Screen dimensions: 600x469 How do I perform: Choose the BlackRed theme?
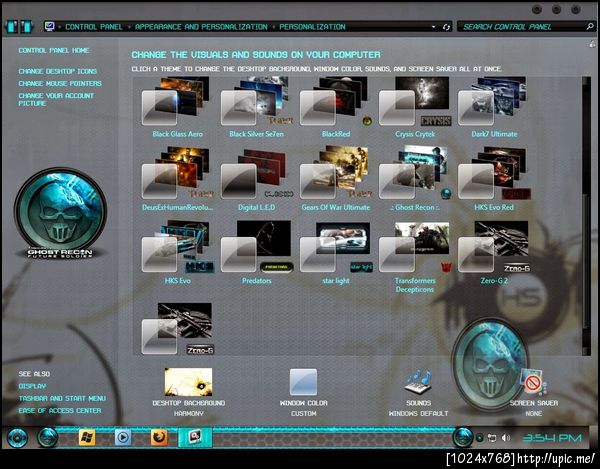pos(336,107)
